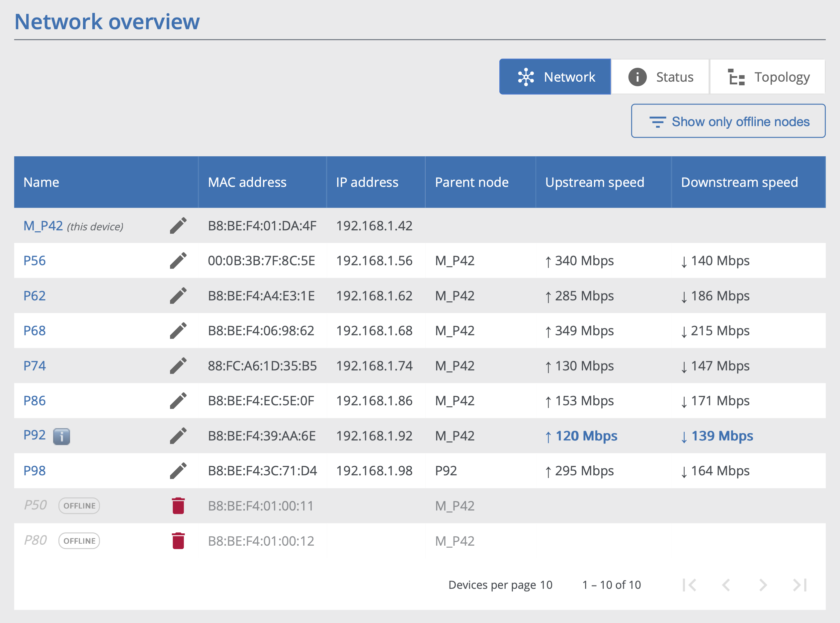Click downstream speed 147 Mbps
The width and height of the screenshot is (840, 623).
pyautogui.click(x=715, y=366)
